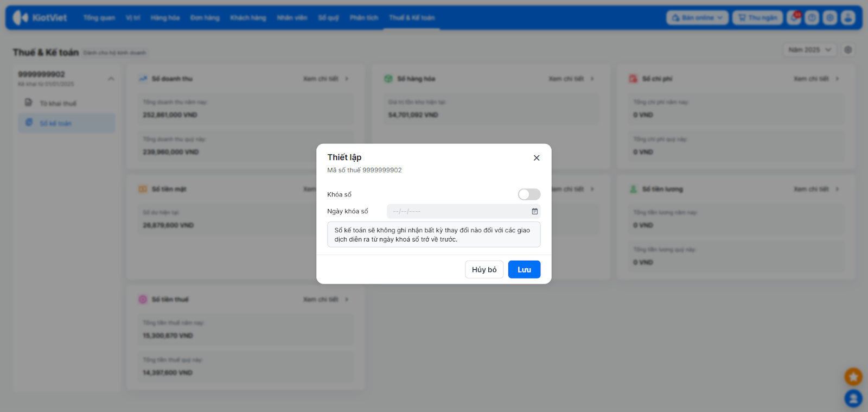Screen dimensions: 868x412
Task: View details of Sổ tiền lương
Action: coord(816,189)
